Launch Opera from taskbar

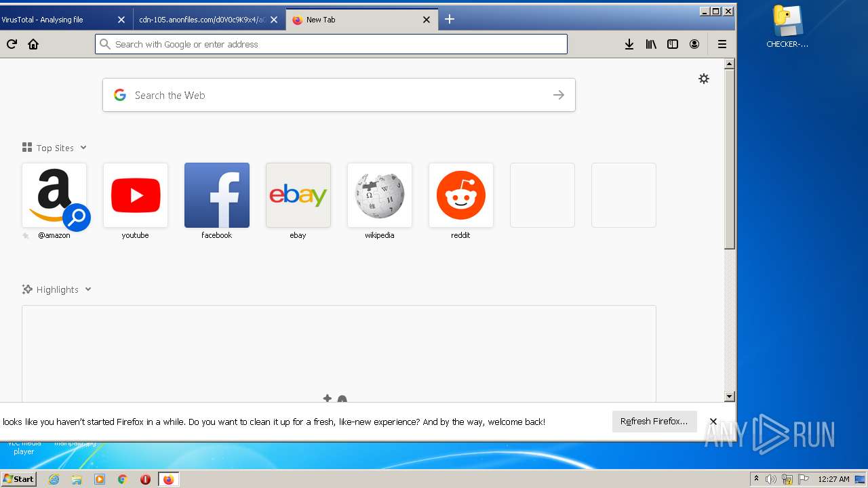pos(145,479)
